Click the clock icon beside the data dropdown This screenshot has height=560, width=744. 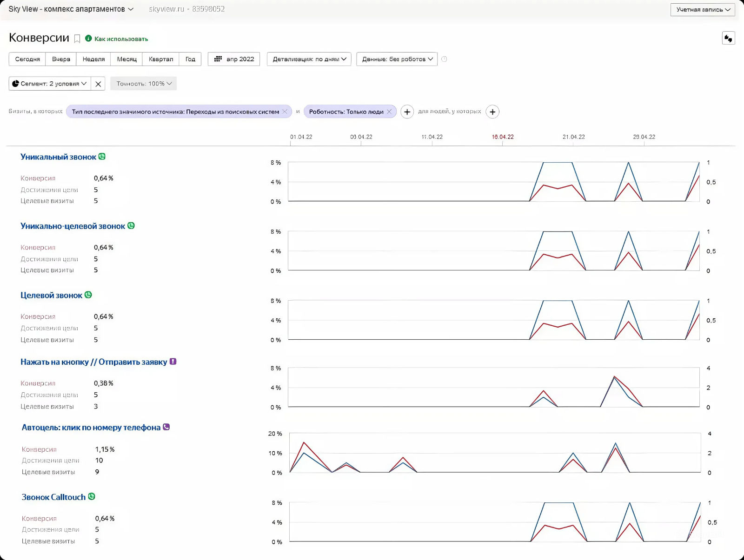click(444, 59)
